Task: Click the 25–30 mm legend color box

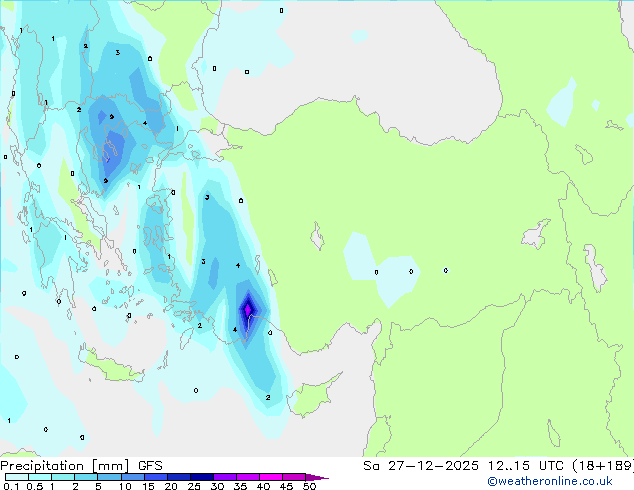Action: [x=201, y=477]
